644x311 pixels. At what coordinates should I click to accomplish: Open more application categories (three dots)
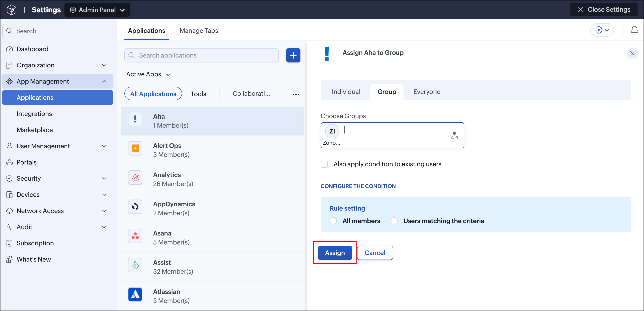pos(296,94)
